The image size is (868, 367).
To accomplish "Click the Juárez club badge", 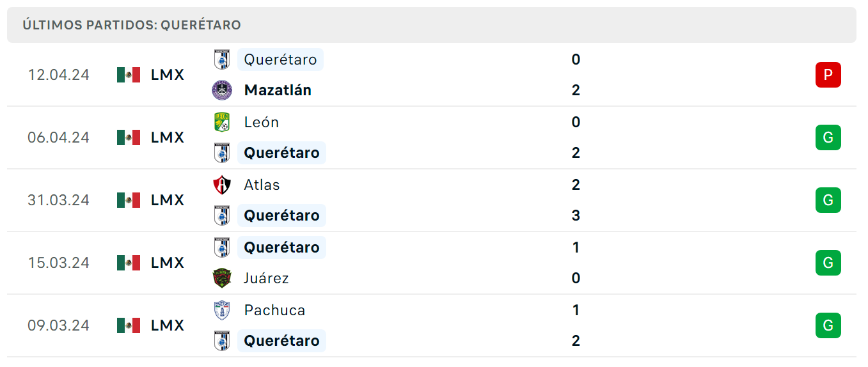I will [222, 278].
